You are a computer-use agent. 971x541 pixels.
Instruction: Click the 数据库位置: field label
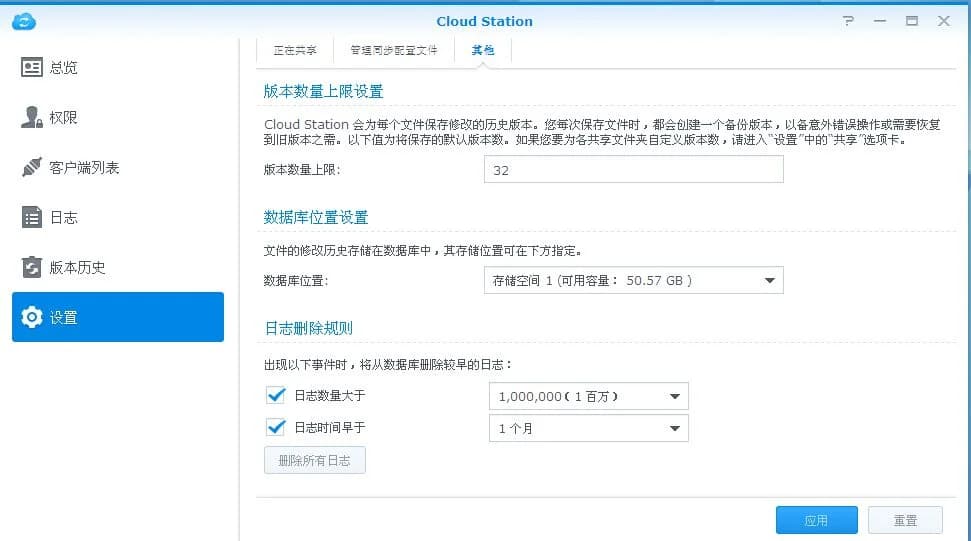(296, 280)
